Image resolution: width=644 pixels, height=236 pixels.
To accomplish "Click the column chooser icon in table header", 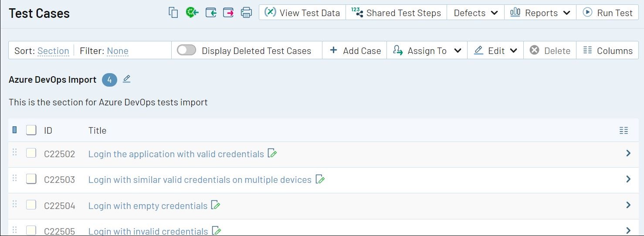I will [624, 130].
